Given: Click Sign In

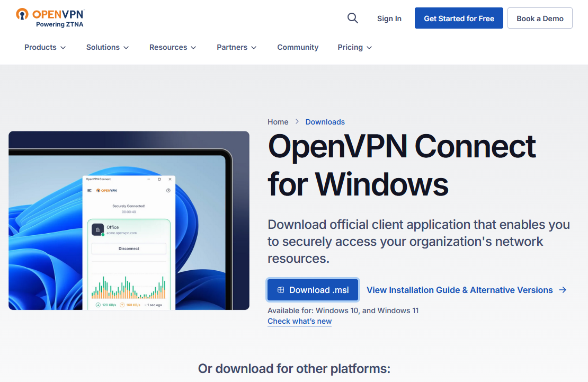Looking at the screenshot, I should point(389,19).
